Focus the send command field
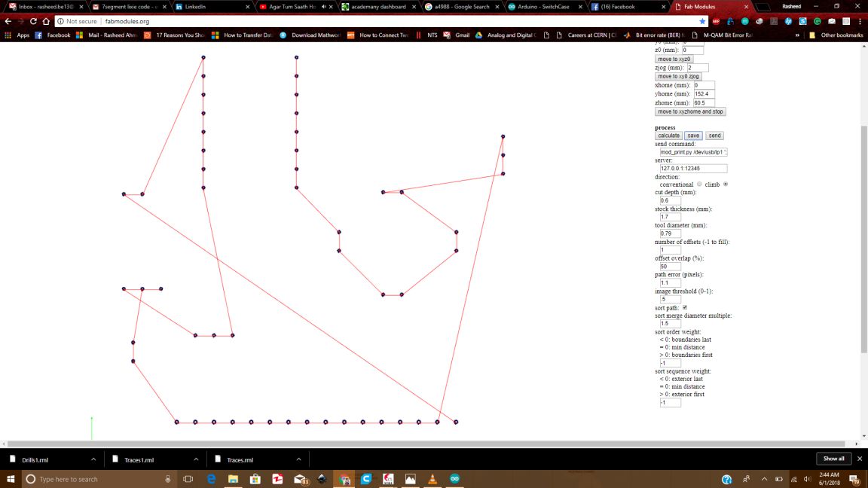Image resolution: width=868 pixels, height=488 pixels. (693, 151)
